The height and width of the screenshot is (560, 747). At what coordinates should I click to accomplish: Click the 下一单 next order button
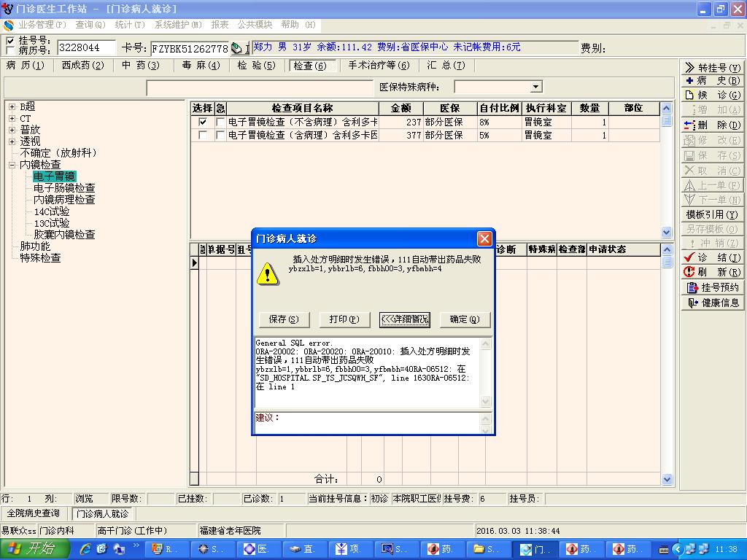pyautogui.click(x=712, y=200)
